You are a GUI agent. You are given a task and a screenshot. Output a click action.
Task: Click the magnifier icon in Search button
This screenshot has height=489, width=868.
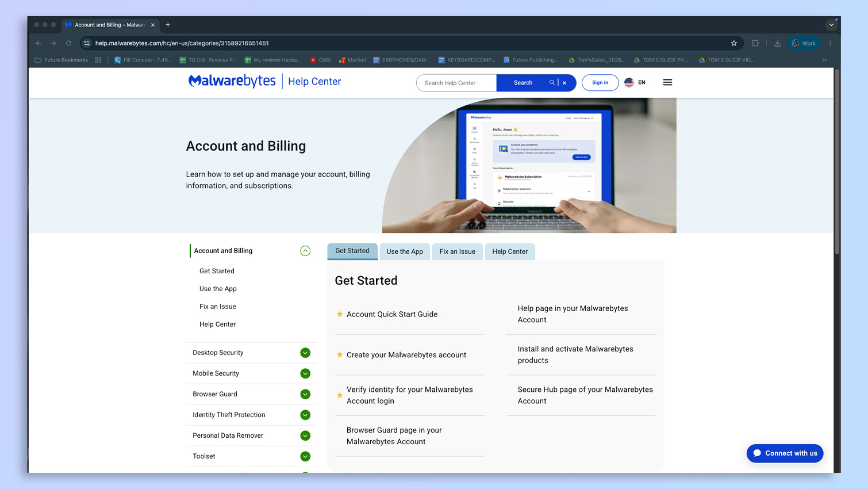click(552, 83)
